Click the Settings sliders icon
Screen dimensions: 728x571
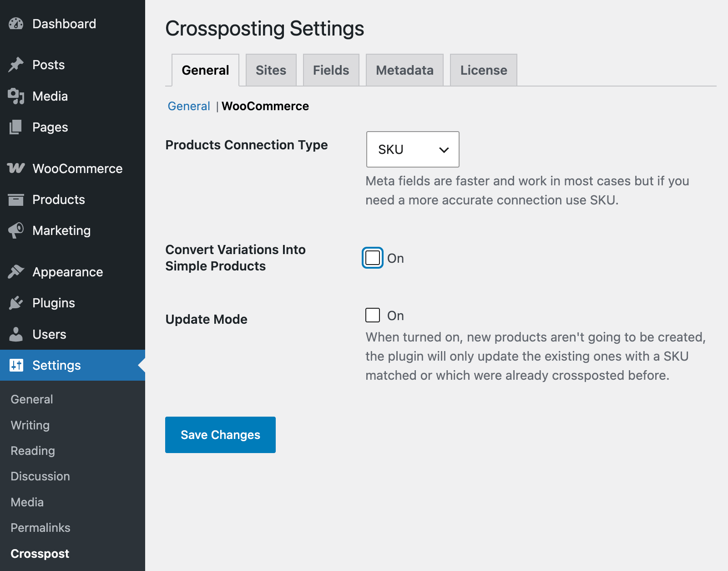(16, 365)
